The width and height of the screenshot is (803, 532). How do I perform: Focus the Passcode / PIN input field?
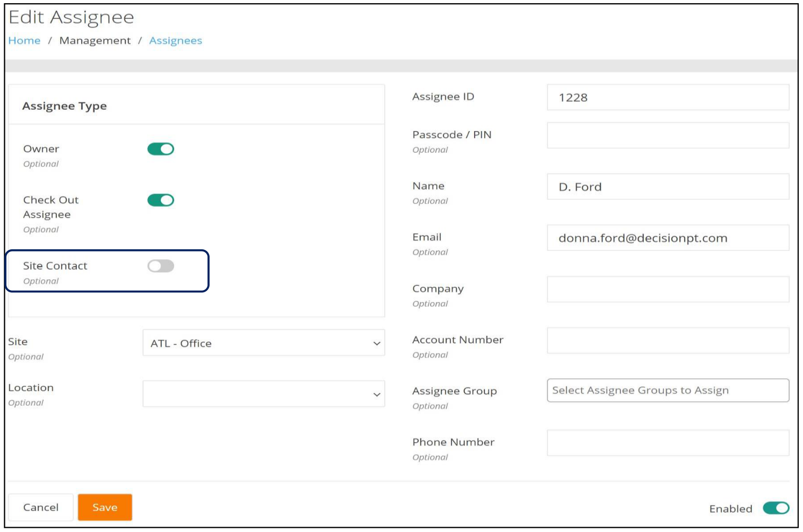point(668,135)
